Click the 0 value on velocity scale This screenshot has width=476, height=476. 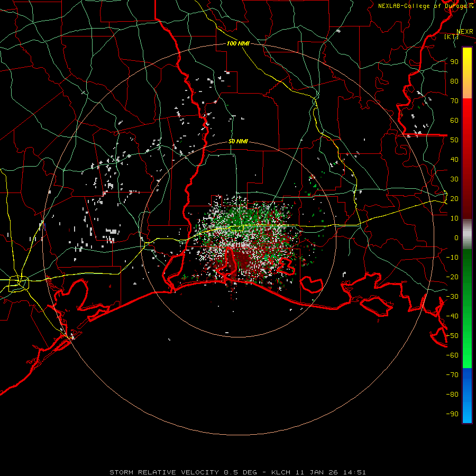click(456, 238)
